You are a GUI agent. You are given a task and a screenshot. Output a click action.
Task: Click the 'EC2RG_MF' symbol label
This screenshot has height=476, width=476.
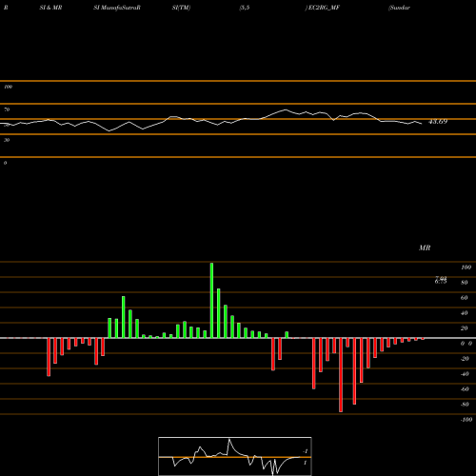(x=324, y=8)
